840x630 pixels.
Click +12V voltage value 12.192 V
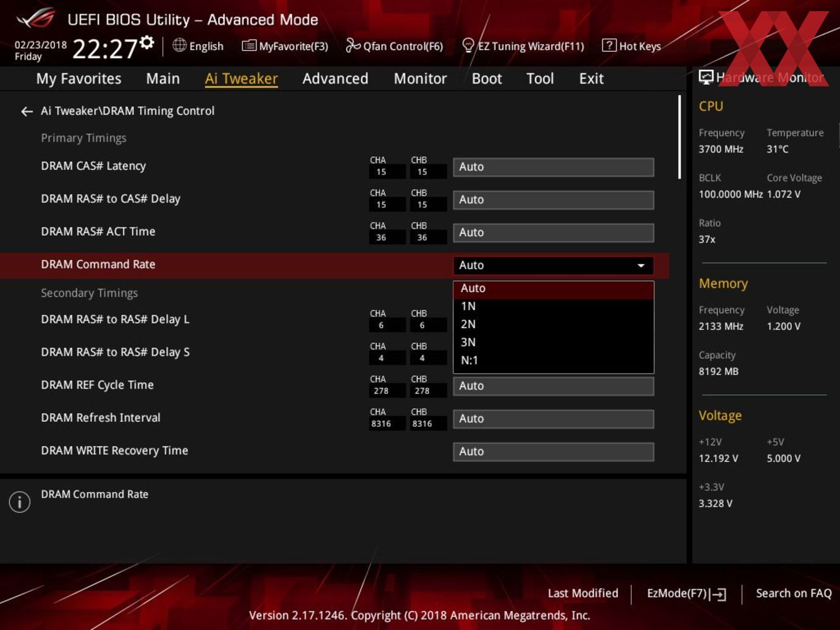tap(718, 459)
